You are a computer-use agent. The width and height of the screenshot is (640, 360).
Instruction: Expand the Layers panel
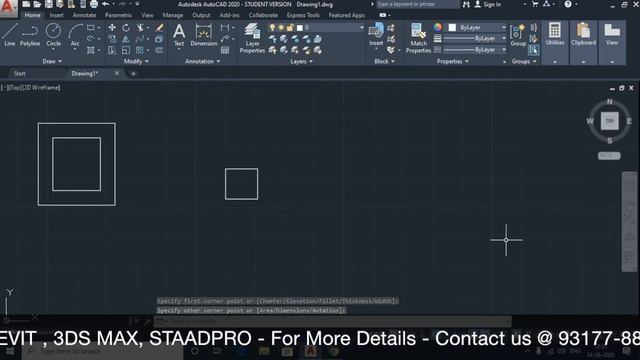point(301,61)
